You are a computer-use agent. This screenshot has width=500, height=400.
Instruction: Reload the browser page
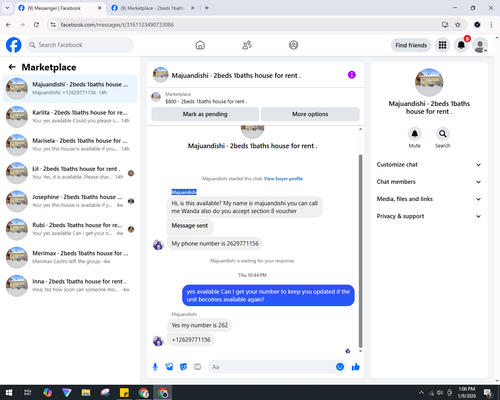pos(36,25)
